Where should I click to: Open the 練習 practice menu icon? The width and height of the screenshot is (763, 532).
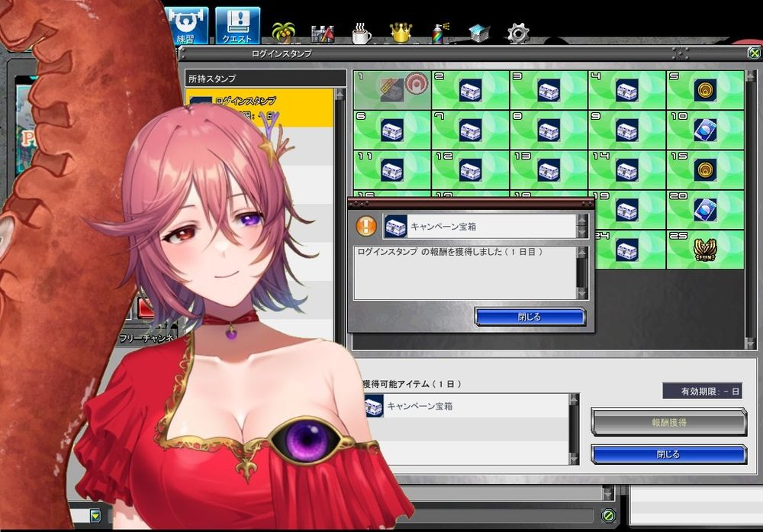point(187,26)
